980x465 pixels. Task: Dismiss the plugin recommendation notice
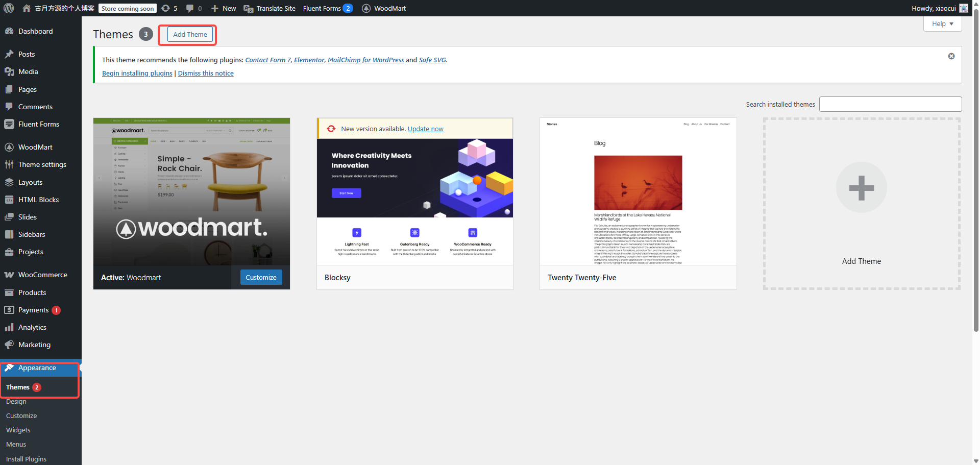click(x=951, y=56)
